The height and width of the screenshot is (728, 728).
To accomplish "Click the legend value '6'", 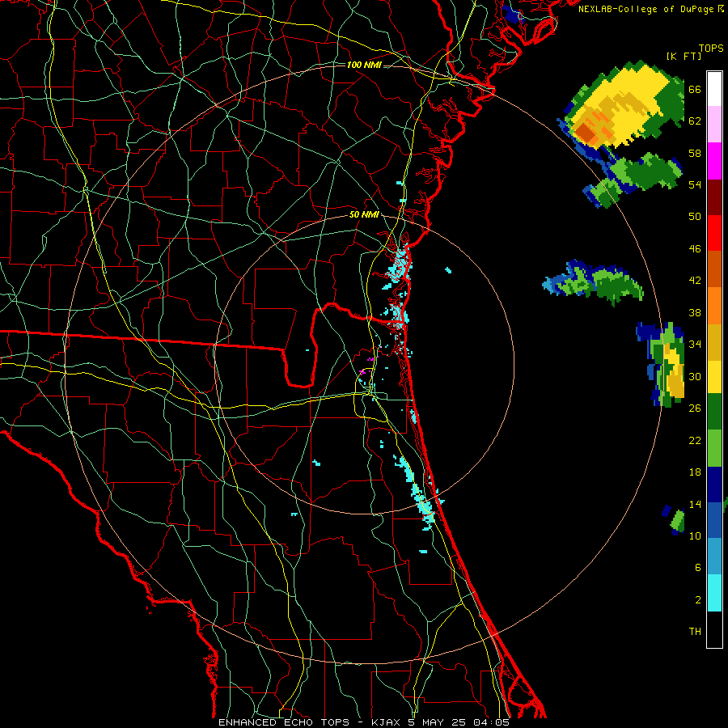I will click(x=698, y=568).
